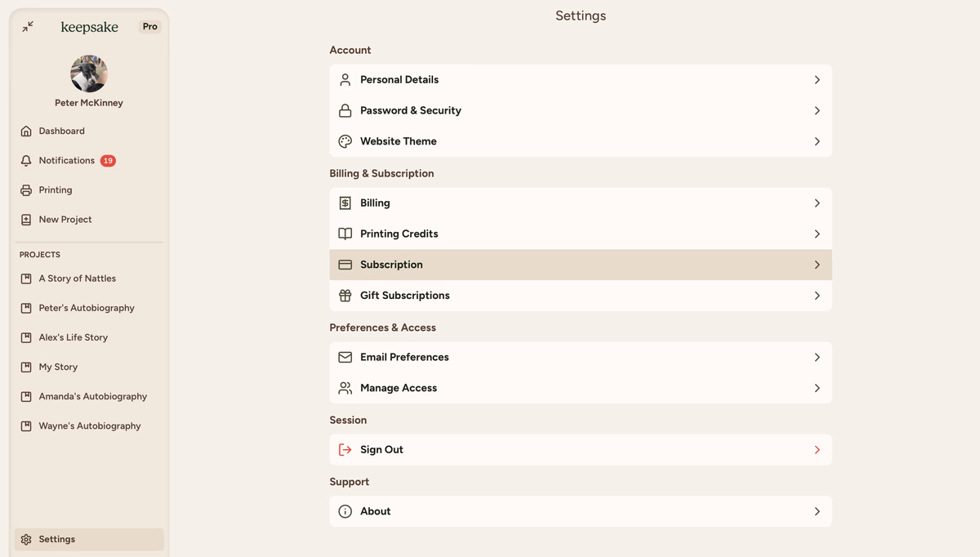Screen dimensions: 980x557
Task: Click the Pro plan badge
Action: pos(150,27)
